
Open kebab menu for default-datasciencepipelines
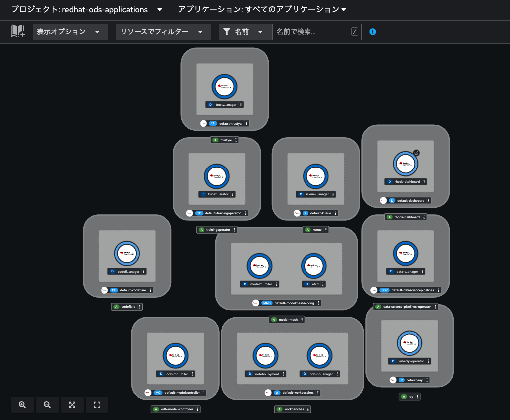pyautogui.click(x=438, y=290)
